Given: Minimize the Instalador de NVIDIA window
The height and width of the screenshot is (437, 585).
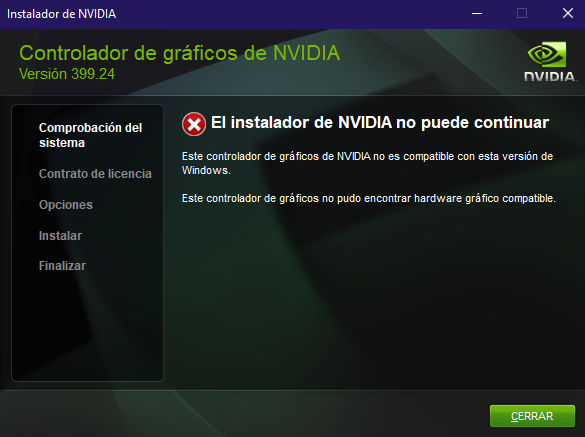Looking at the screenshot, I should pyautogui.click(x=477, y=14).
